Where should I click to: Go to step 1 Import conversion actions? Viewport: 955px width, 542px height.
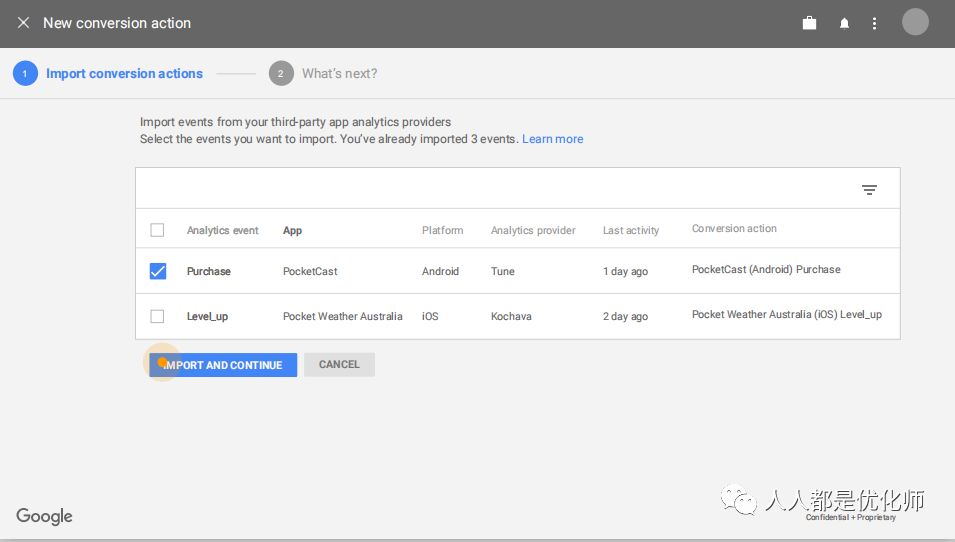click(x=108, y=74)
